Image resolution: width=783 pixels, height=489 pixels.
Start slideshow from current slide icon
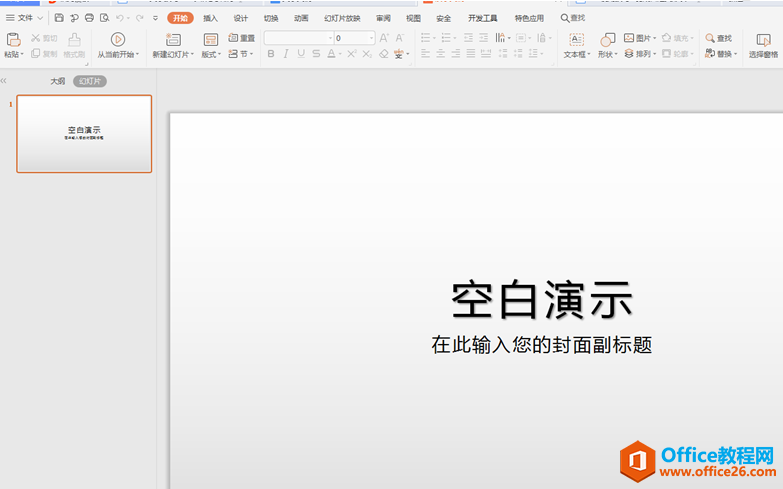coord(118,39)
